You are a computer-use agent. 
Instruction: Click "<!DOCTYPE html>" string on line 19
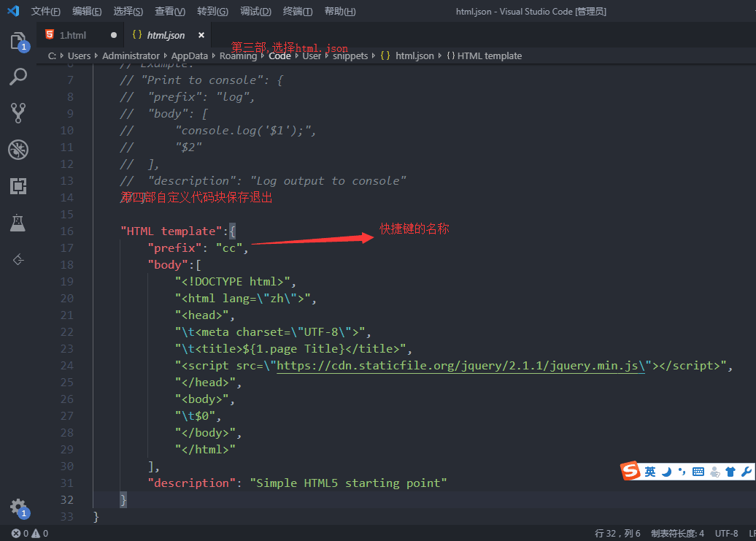[233, 282]
